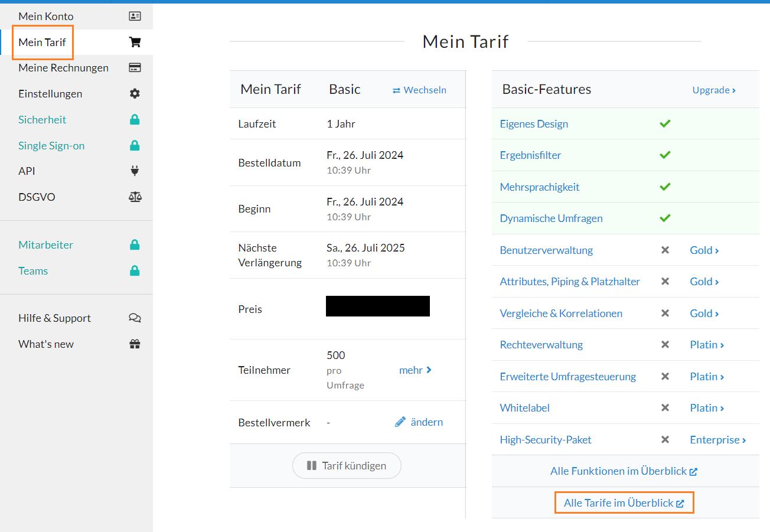Click the ID card icon beside Mein Konto
The image size is (770, 532).
(135, 16)
